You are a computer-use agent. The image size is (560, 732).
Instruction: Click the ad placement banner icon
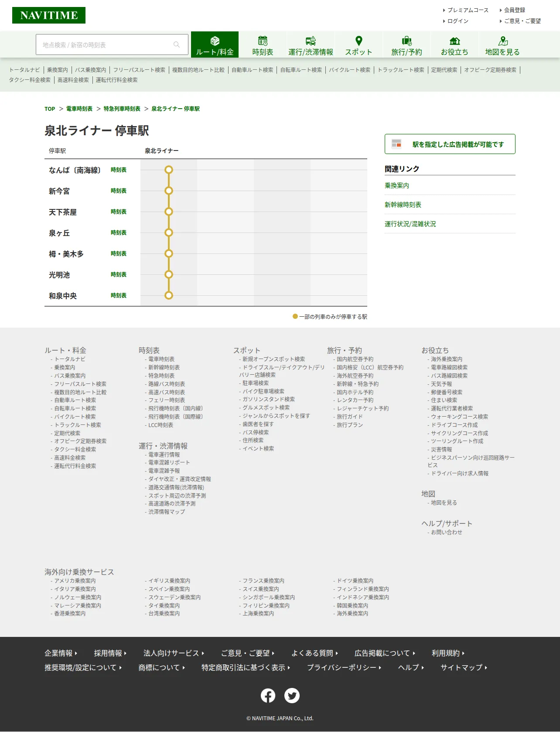point(396,144)
